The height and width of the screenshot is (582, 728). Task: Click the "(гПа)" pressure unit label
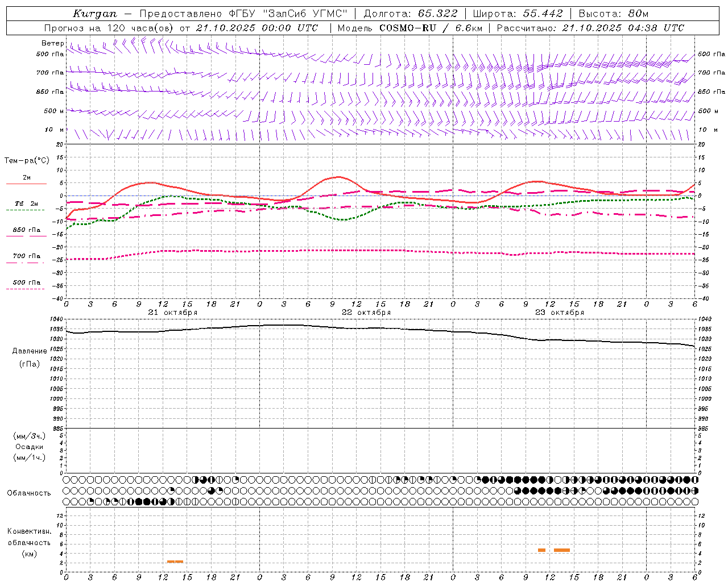(30, 364)
